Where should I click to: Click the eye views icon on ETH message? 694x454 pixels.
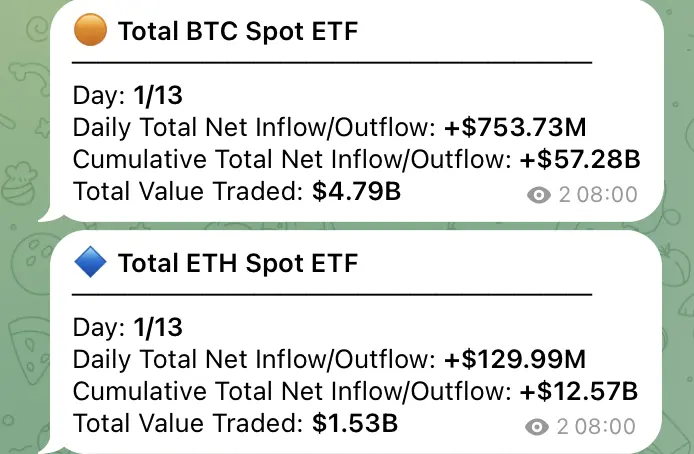point(540,428)
